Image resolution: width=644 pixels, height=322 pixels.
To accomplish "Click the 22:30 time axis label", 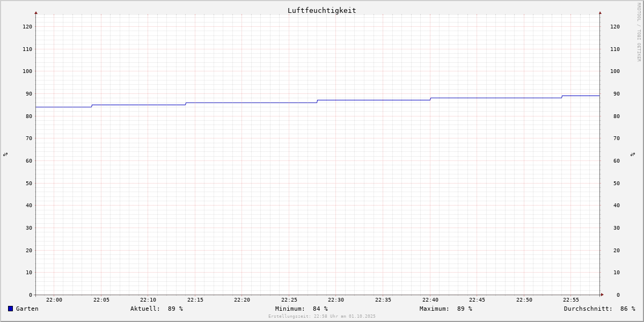I will [x=336, y=300].
